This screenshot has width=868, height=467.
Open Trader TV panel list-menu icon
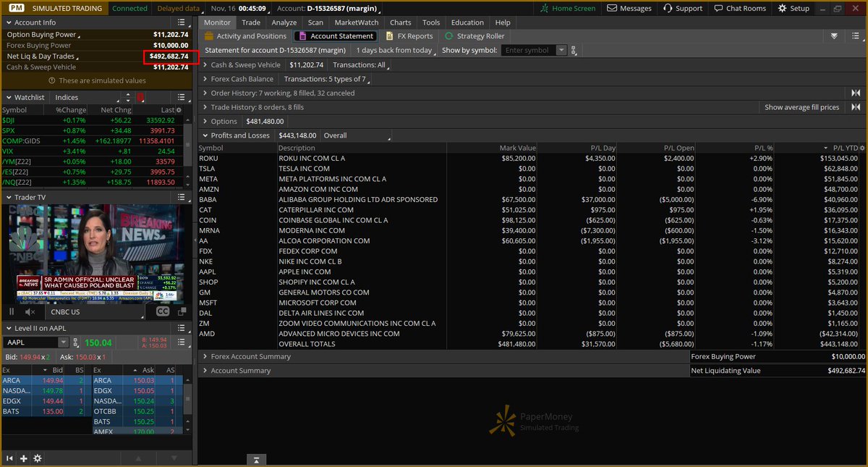[182, 197]
